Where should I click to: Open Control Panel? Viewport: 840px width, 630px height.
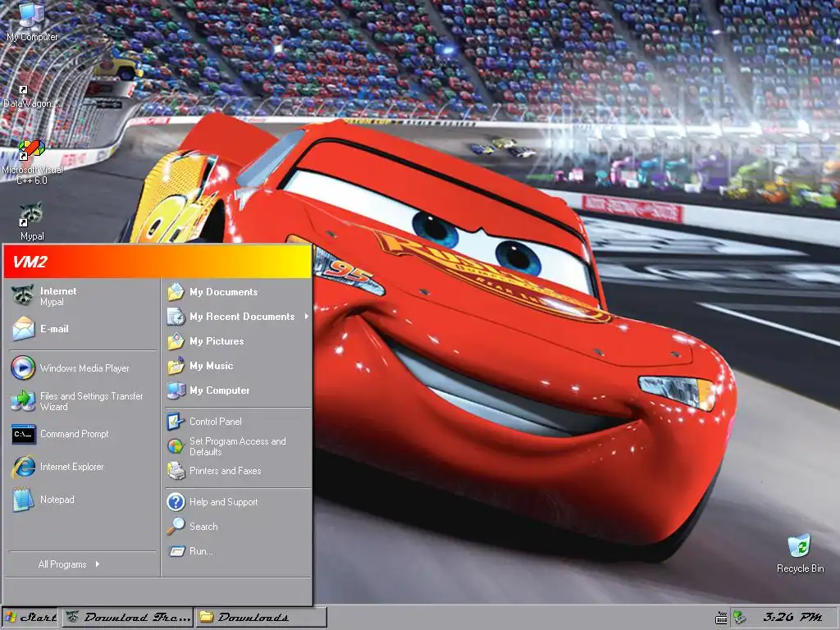tap(237, 422)
